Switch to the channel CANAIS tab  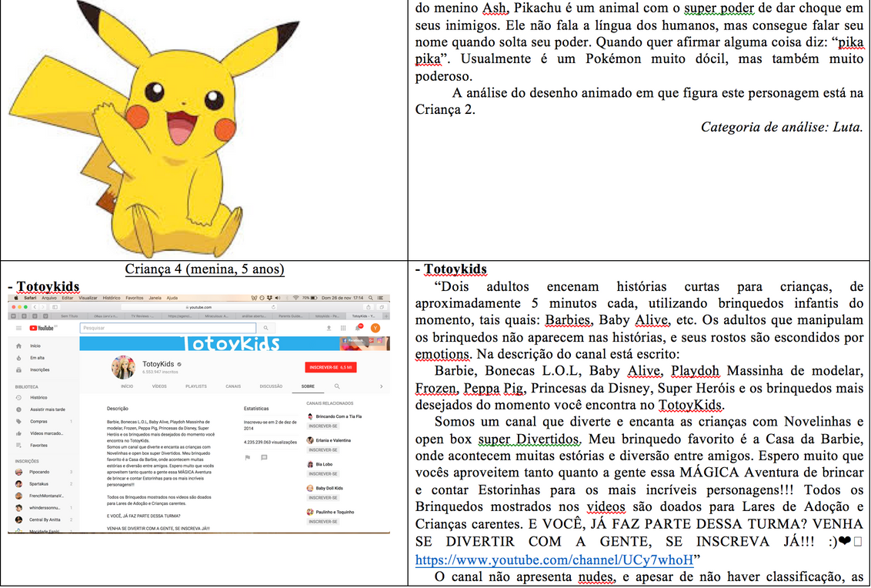pos(233,386)
